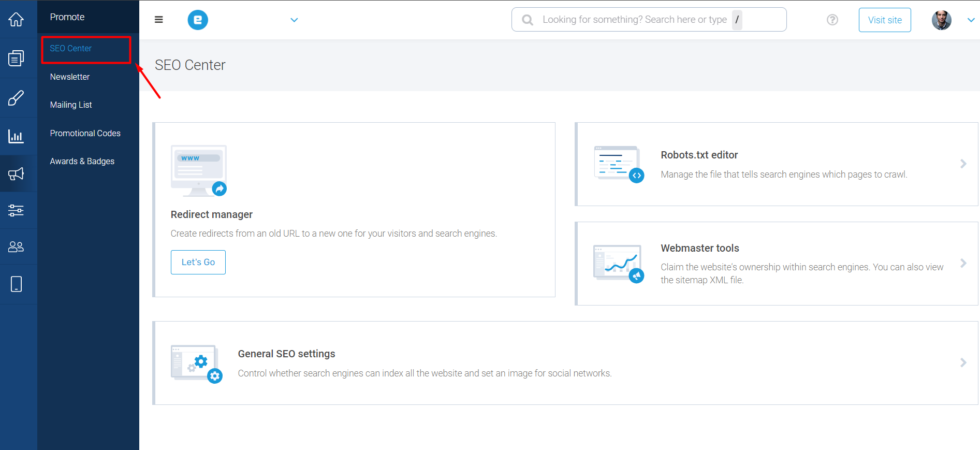This screenshot has height=450, width=980.
Task: Click the General SEO settings gear illustration
Action: coord(197,364)
